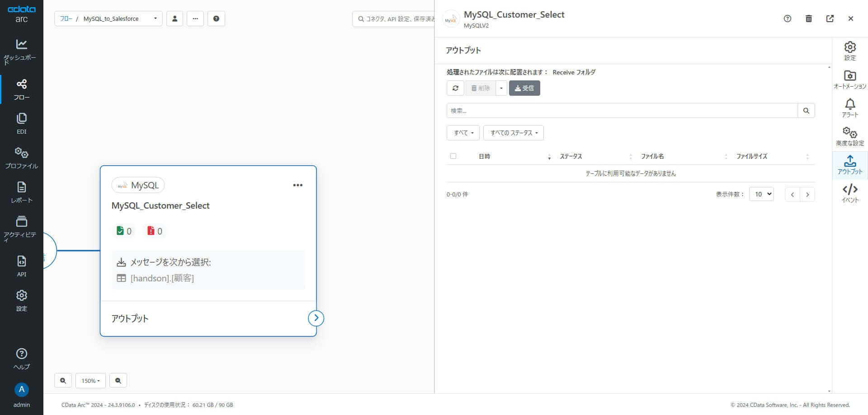Toggle the select-all checkbox in table header

(x=453, y=156)
